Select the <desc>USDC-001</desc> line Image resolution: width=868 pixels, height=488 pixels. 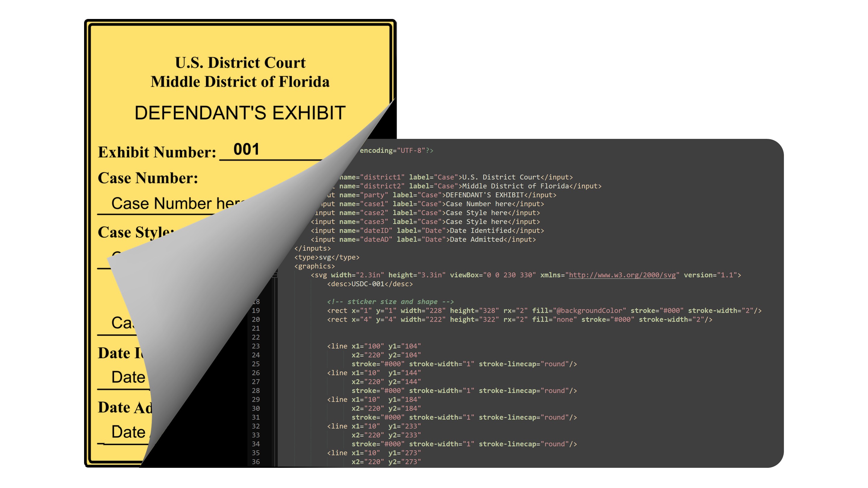(370, 284)
